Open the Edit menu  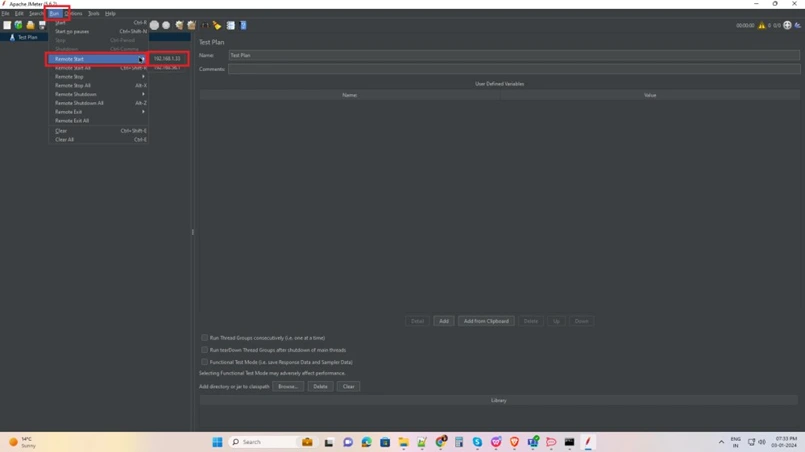[19, 13]
